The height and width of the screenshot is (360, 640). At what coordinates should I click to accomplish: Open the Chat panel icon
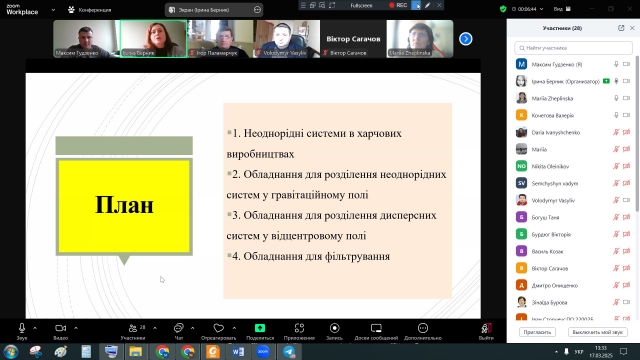(x=178, y=328)
